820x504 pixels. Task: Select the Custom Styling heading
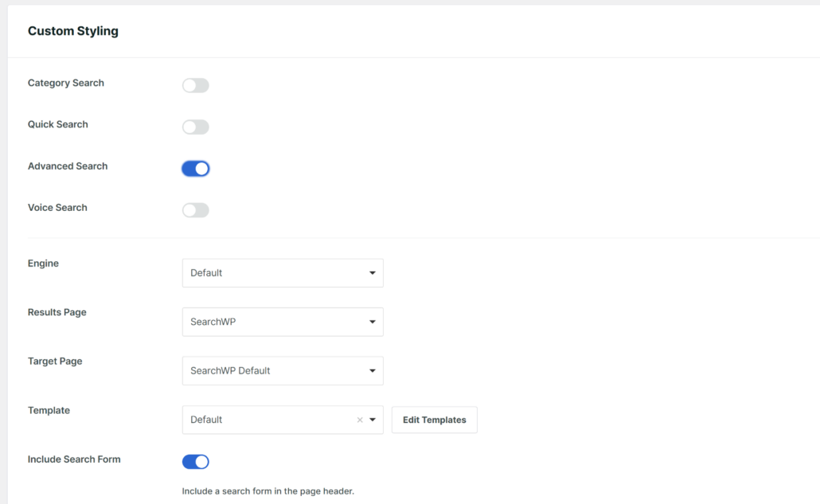(73, 31)
